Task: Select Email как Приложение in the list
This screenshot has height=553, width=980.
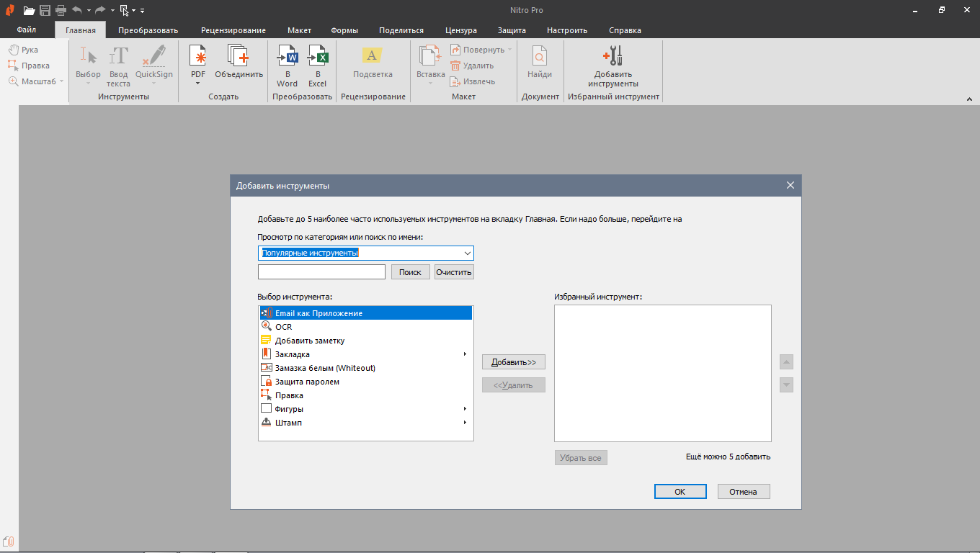Action: (365, 313)
